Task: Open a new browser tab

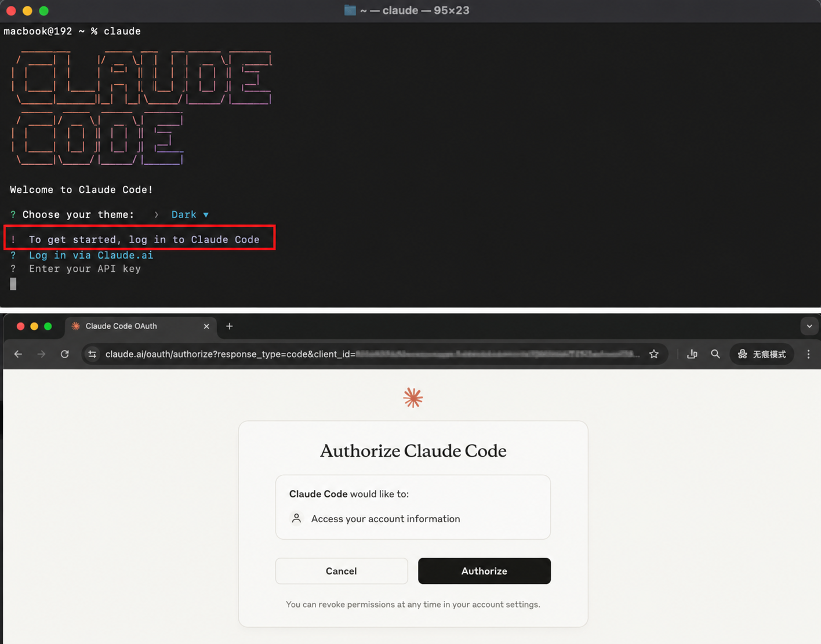Action: coord(230,326)
